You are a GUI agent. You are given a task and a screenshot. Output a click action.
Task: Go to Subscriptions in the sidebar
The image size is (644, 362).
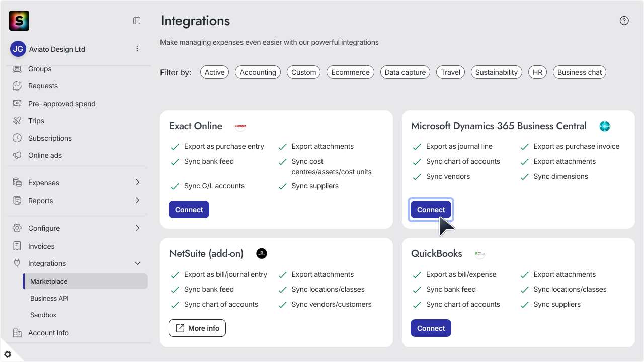[x=50, y=138]
